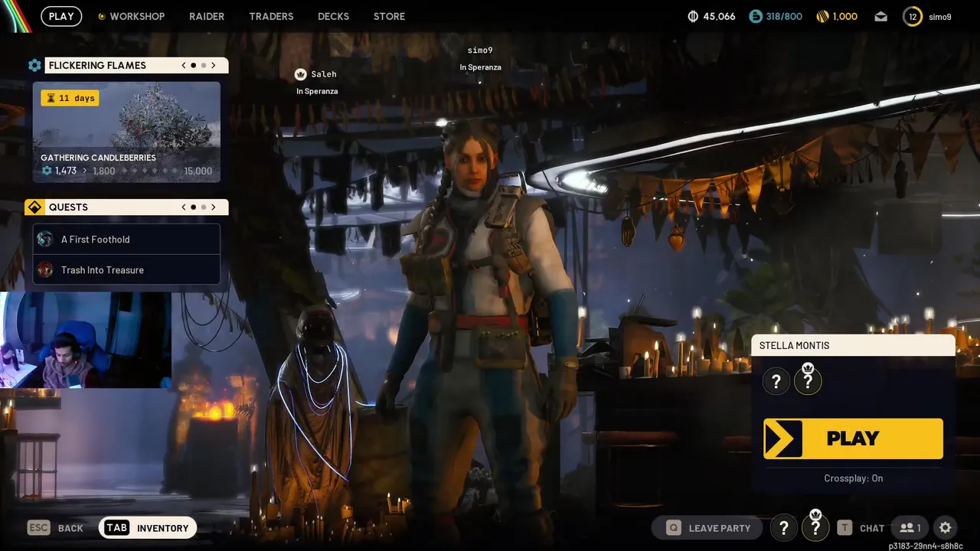Viewport: 980px width, 551px height.
Task: Click Saleh's party leader crown icon
Action: [301, 74]
